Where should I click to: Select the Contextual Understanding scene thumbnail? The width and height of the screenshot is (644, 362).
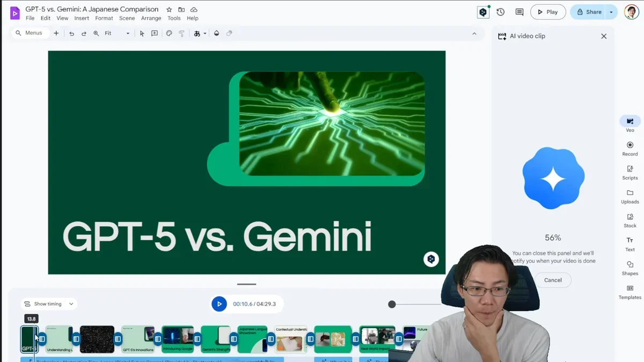[291, 339]
